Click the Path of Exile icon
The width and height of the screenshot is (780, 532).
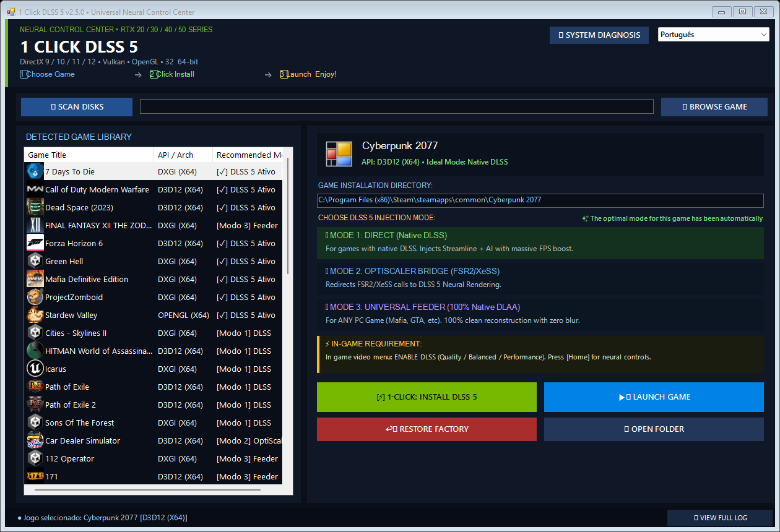point(35,387)
